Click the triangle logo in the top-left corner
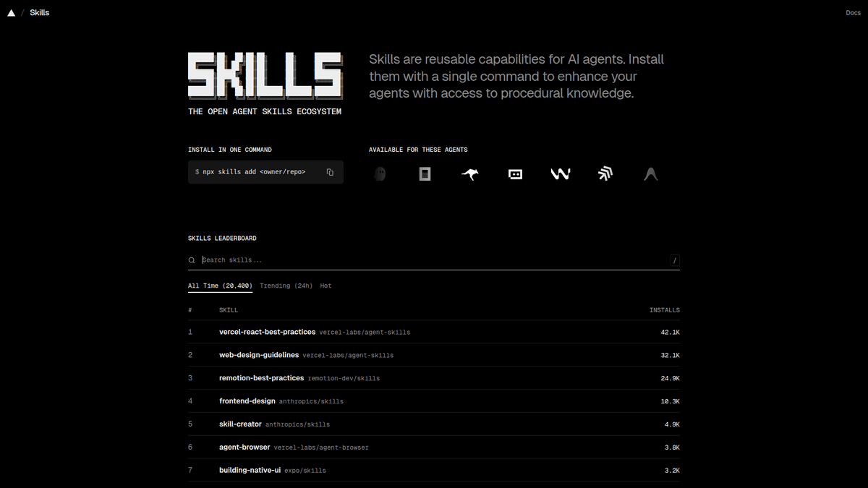This screenshot has height=488, width=868. click(10, 12)
